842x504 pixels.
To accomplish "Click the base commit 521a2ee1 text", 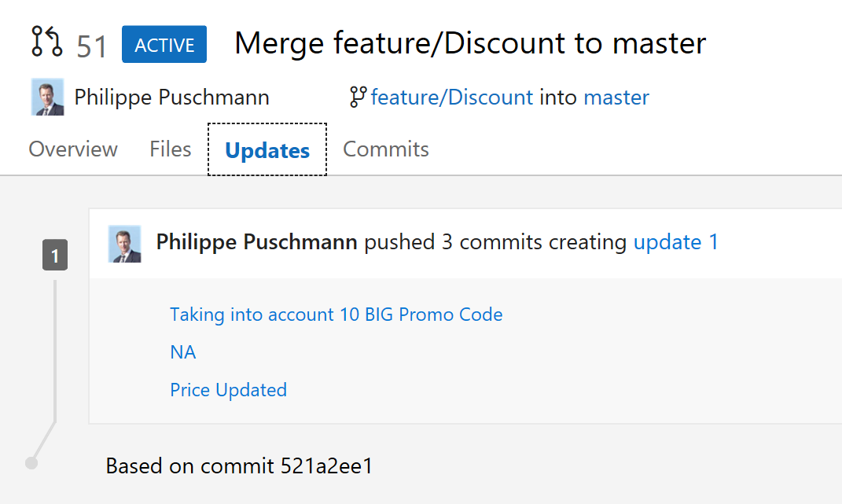I will click(x=239, y=465).
